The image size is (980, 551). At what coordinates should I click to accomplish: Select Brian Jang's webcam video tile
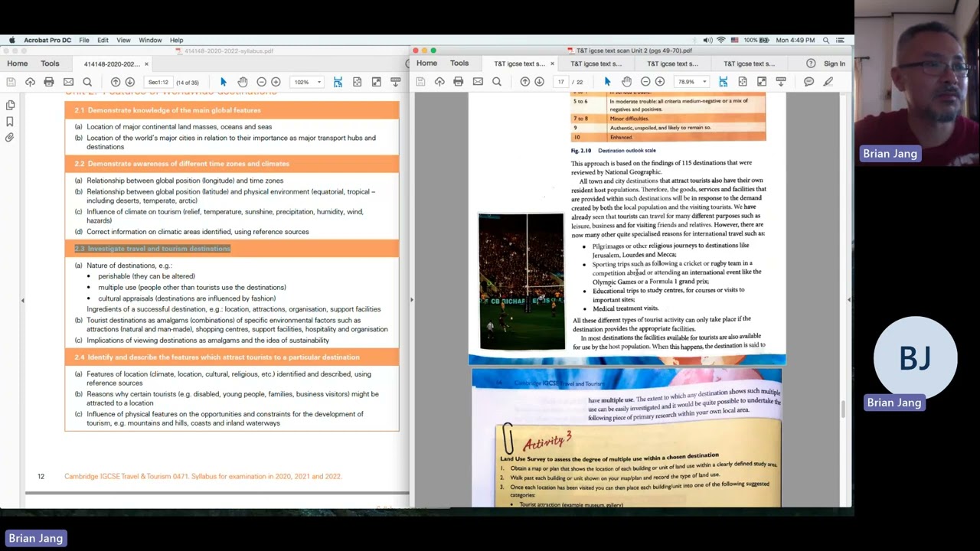tap(917, 83)
